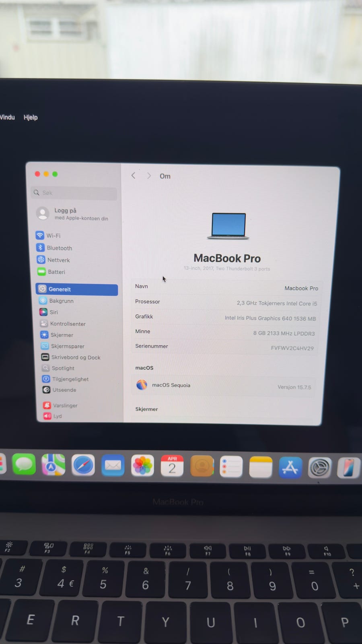The image size is (362, 644).
Task: Open Notes from the Dock
Action: (x=261, y=467)
